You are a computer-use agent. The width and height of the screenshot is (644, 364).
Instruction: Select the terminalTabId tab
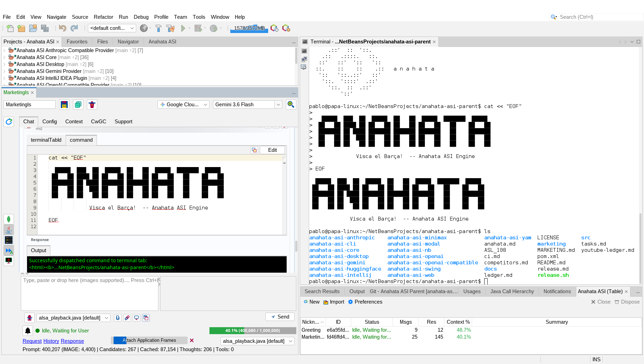[x=46, y=140]
